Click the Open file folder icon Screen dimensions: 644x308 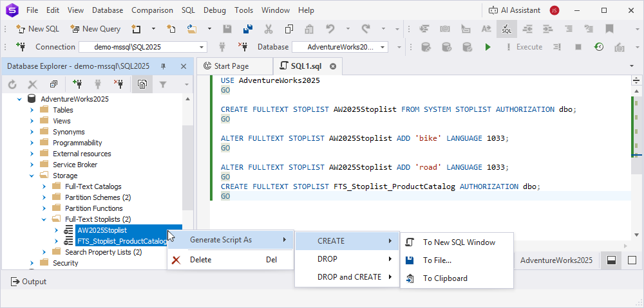coord(192,29)
